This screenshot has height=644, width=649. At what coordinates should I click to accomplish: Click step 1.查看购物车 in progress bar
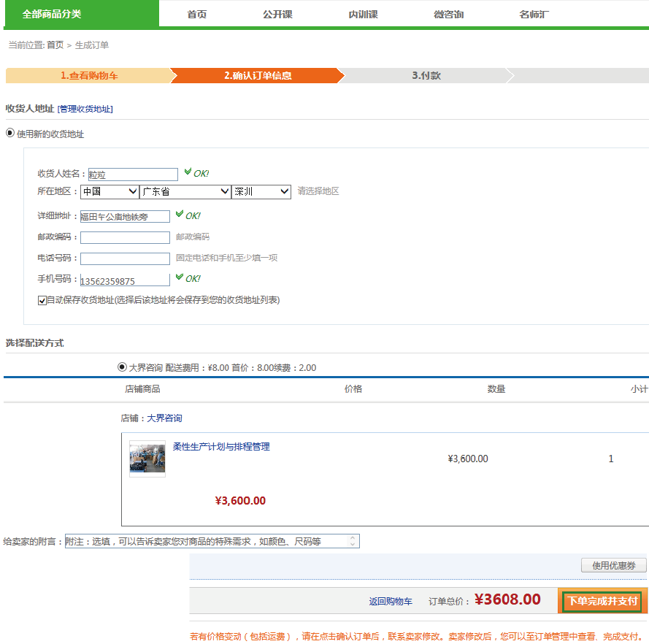pyautogui.click(x=89, y=76)
